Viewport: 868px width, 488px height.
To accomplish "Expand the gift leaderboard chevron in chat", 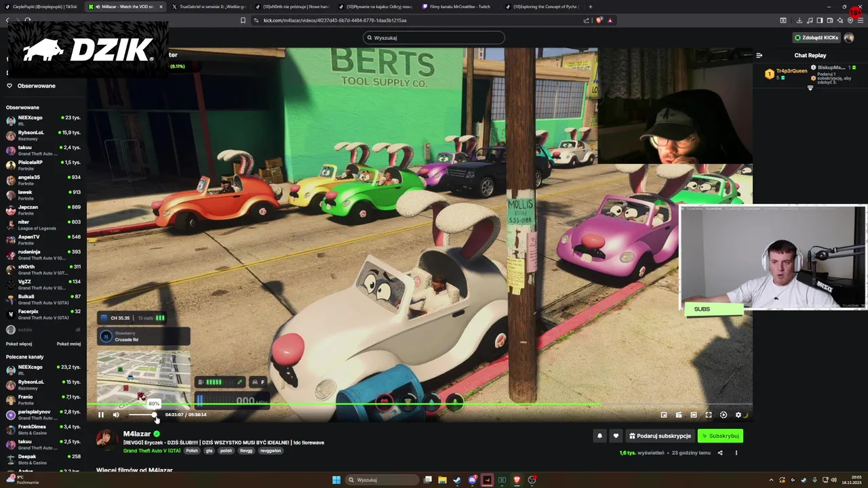I will 810,87.
